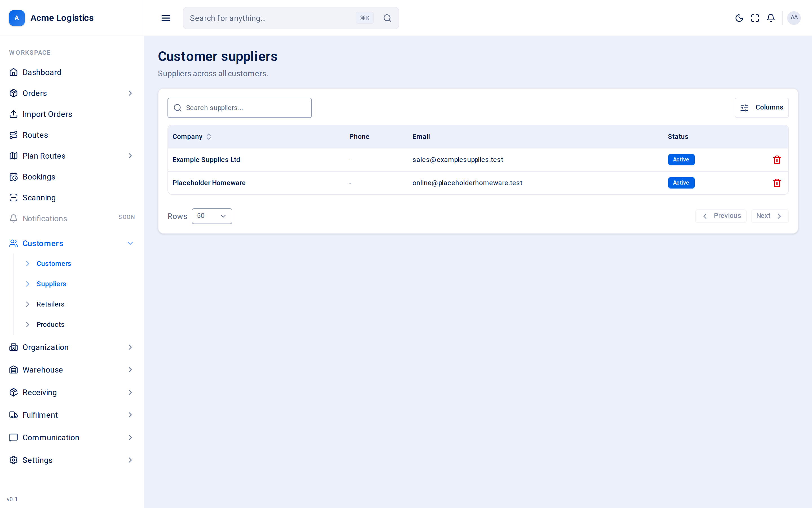
Task: Expand the Fulfilment chevron
Action: click(130, 415)
